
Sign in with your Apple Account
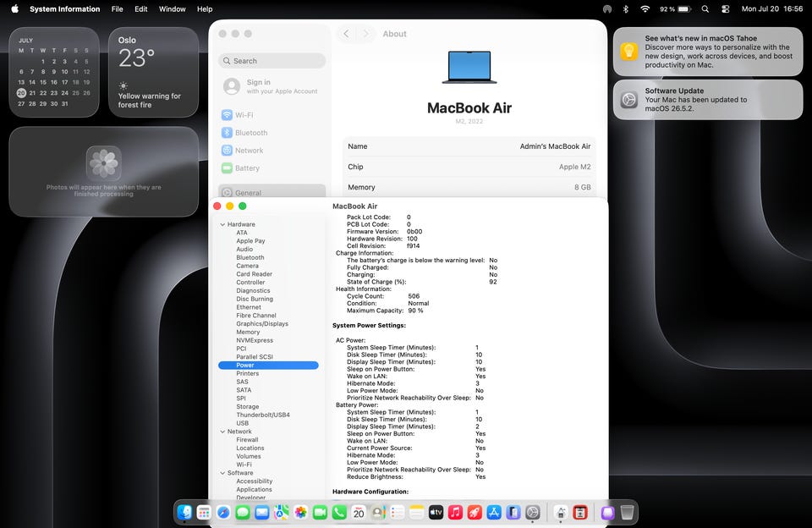[272, 86]
